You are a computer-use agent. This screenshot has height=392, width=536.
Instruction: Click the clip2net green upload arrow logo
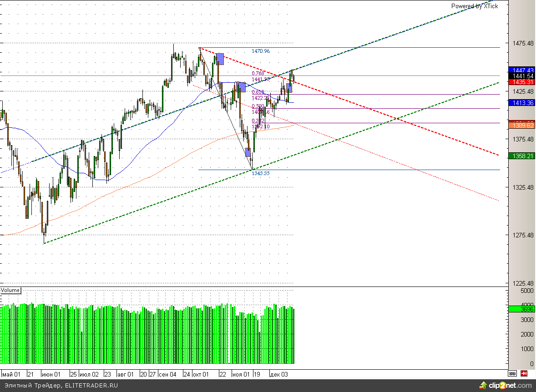click(483, 385)
